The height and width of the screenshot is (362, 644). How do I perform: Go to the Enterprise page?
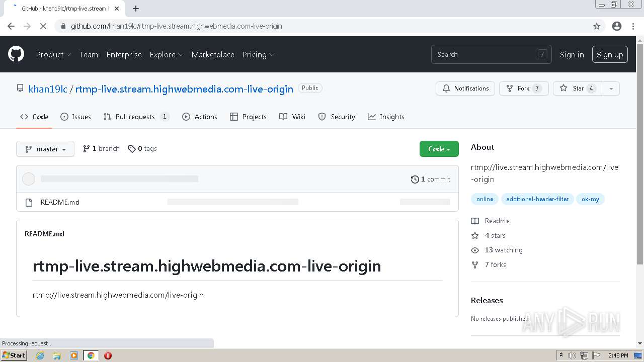tap(124, 54)
